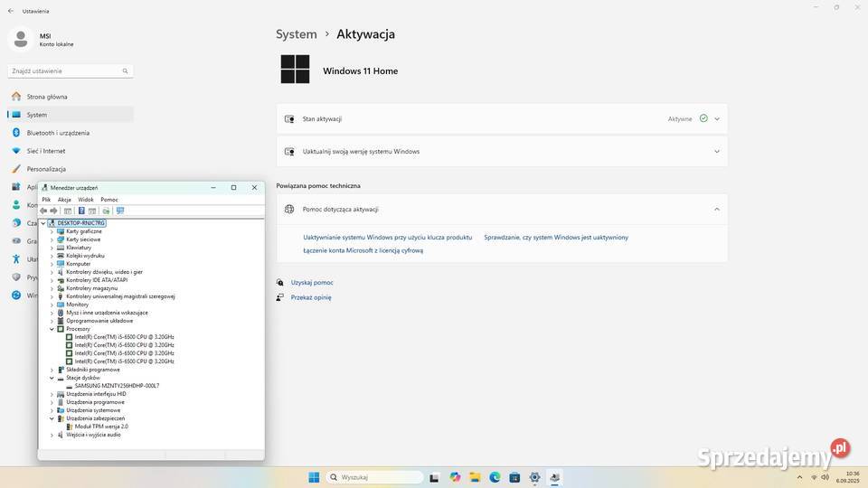Expand Monitory node
Image resolution: width=868 pixels, height=488 pixels.
point(52,305)
